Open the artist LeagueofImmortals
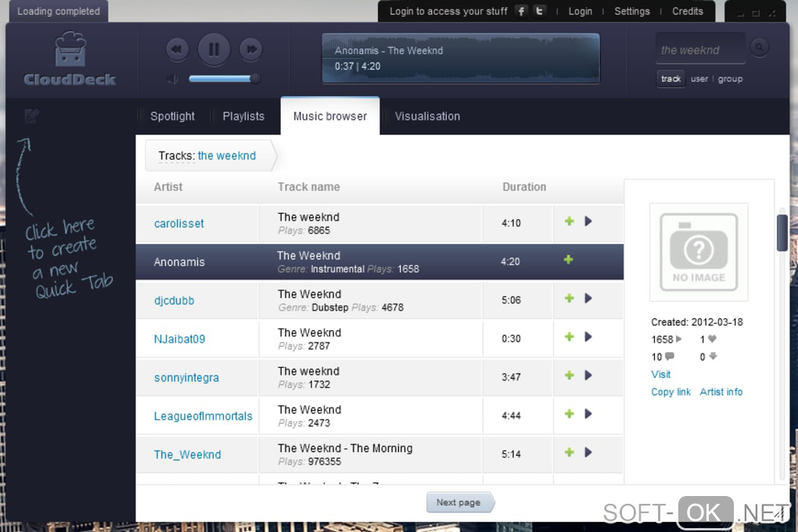The width and height of the screenshot is (798, 532). pos(203,416)
